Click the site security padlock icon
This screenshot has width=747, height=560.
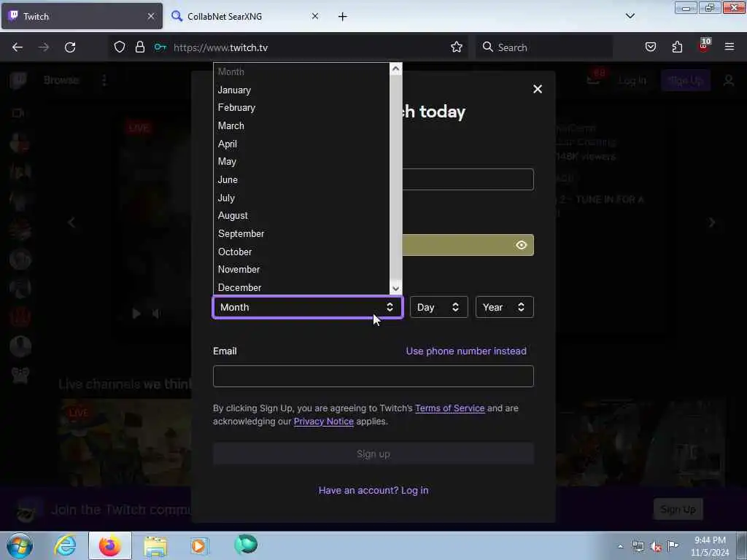[139, 47]
